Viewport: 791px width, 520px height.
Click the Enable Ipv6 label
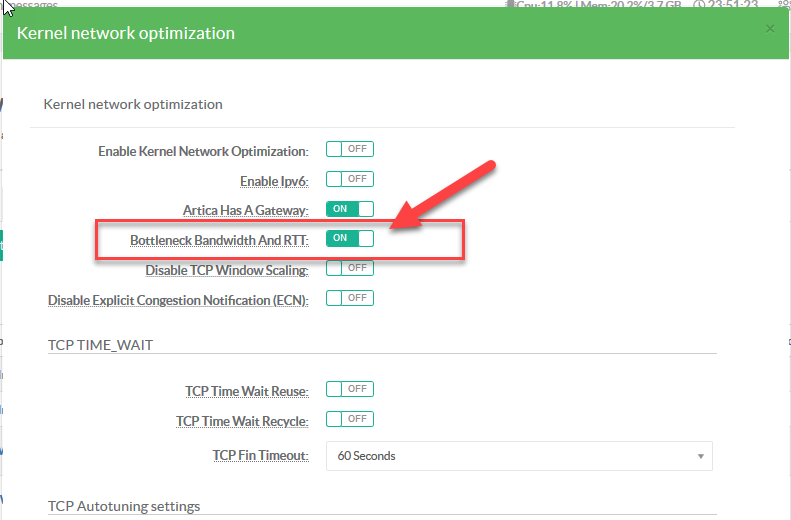(273, 181)
